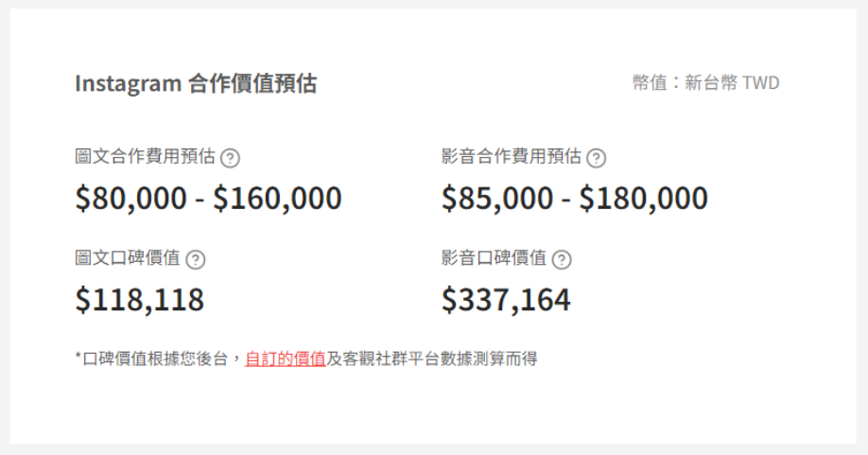This screenshot has height=455, width=868.
Task: Click the TWD currency code text
Action: click(x=760, y=83)
